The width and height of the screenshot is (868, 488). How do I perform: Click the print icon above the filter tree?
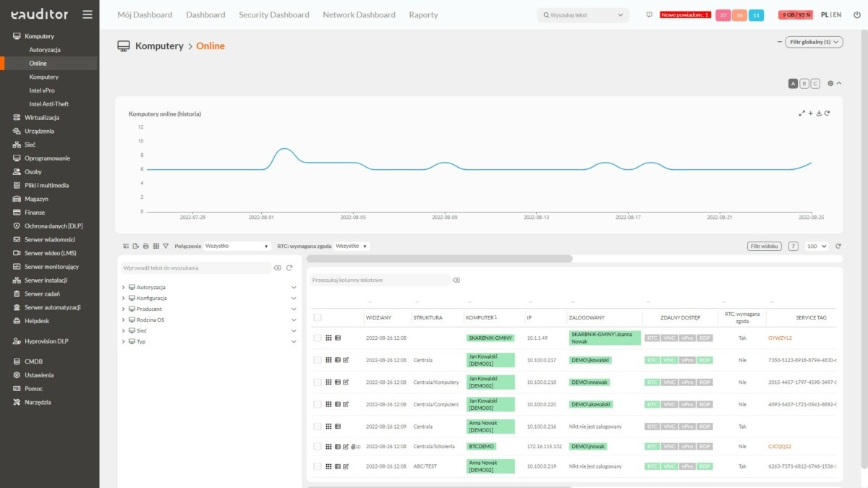tap(145, 246)
